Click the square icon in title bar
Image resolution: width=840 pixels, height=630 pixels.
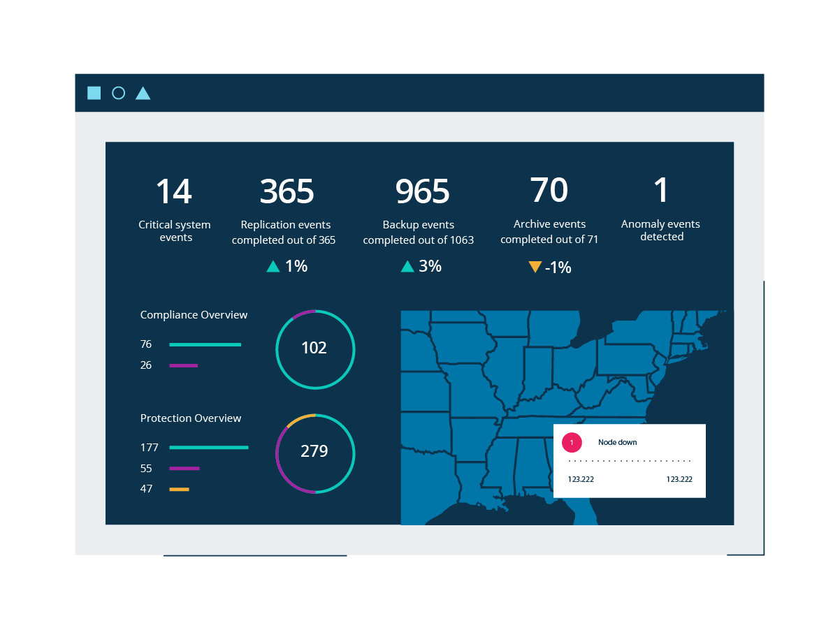coord(94,93)
